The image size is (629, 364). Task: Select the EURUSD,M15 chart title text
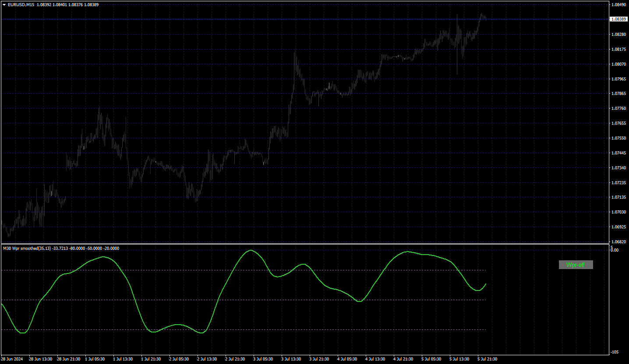[21, 5]
